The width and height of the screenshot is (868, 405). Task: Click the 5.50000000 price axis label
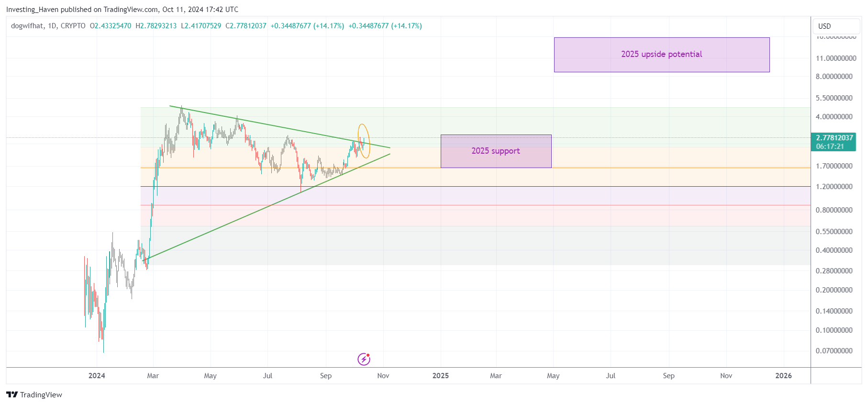click(x=834, y=98)
